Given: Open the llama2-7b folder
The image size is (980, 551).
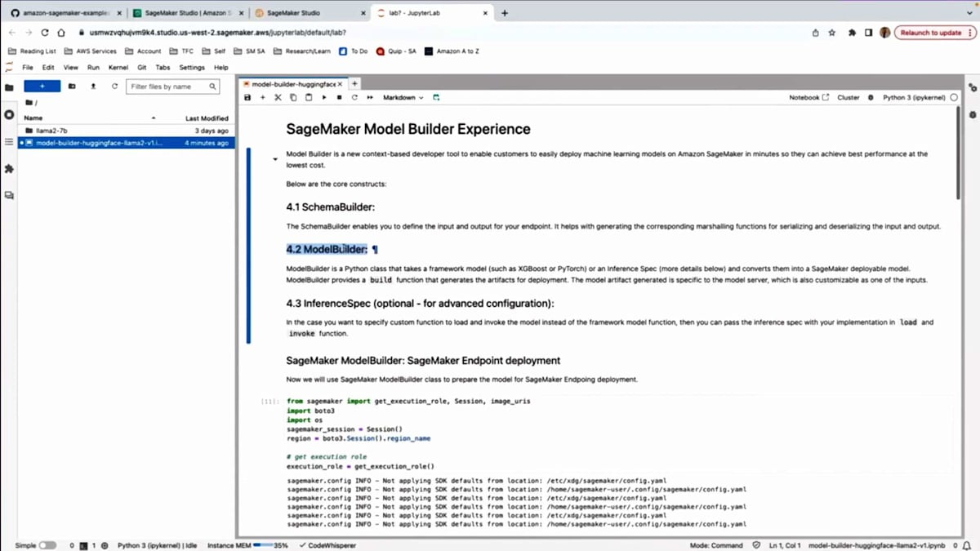Looking at the screenshot, I should [x=126, y=131].
